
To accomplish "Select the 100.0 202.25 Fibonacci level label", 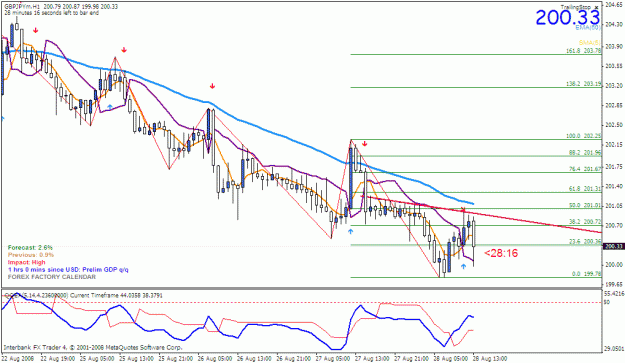I will (584, 136).
